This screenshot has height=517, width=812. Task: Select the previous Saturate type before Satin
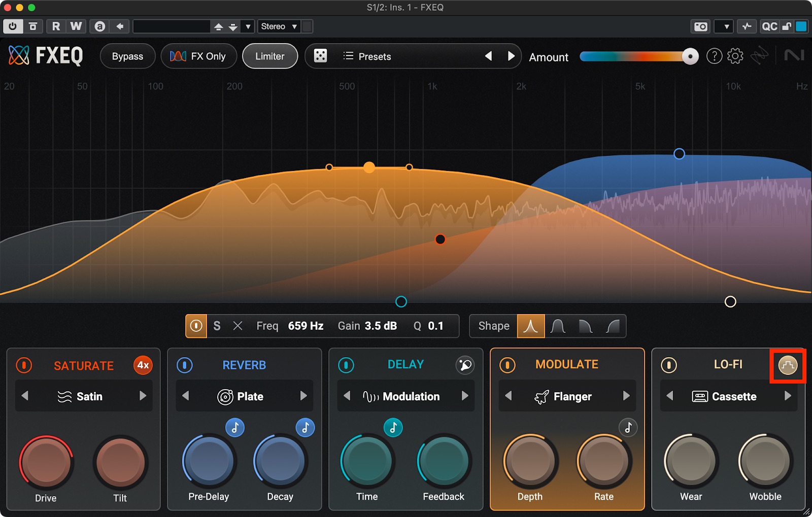point(25,396)
